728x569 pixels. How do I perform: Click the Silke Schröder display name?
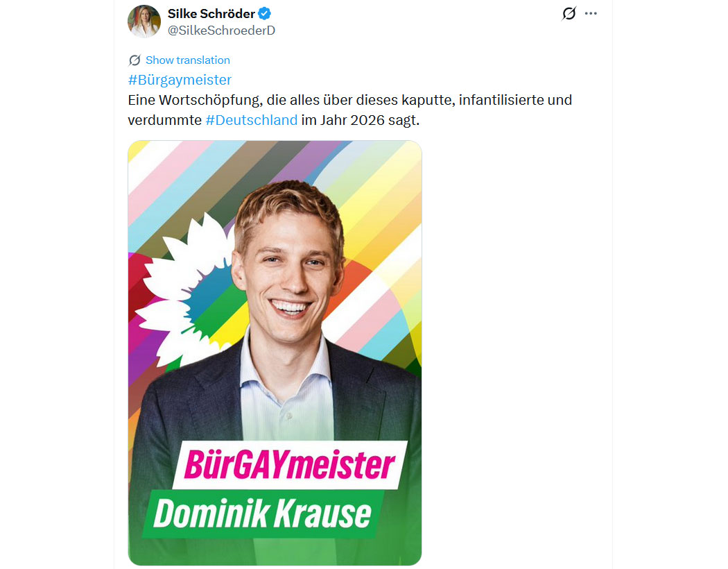coord(211,14)
